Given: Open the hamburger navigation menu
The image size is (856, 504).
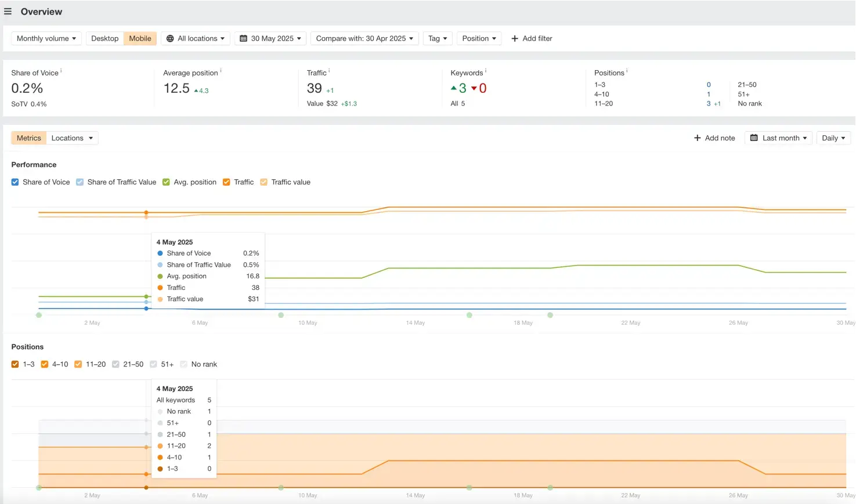Looking at the screenshot, I should point(8,12).
